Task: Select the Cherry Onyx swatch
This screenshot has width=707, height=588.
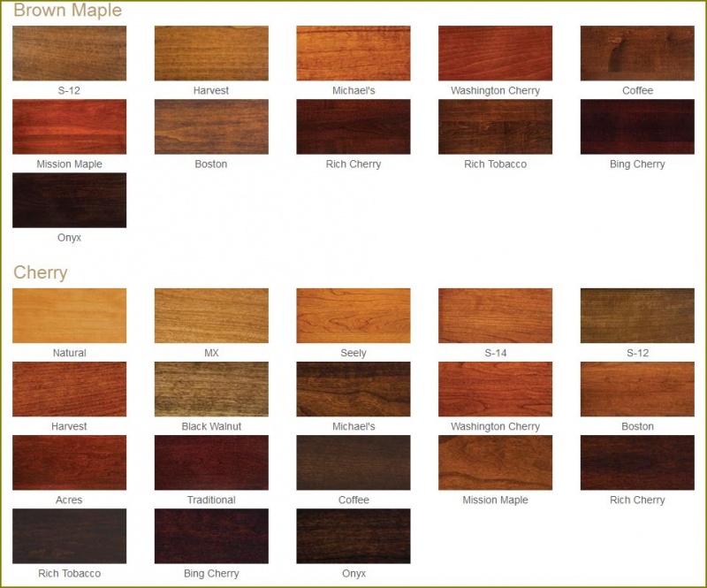Action: click(x=353, y=536)
